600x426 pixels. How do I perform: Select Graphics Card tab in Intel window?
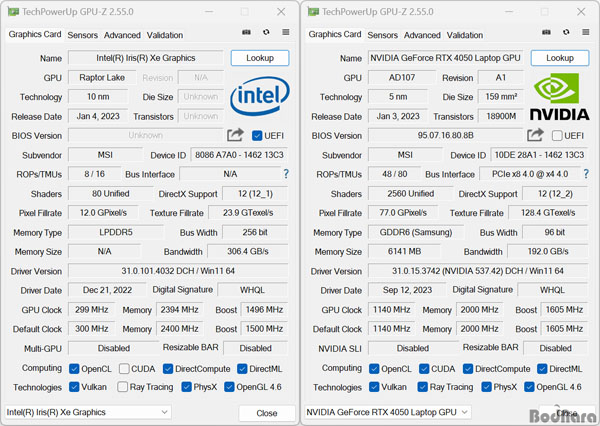pyautogui.click(x=35, y=34)
